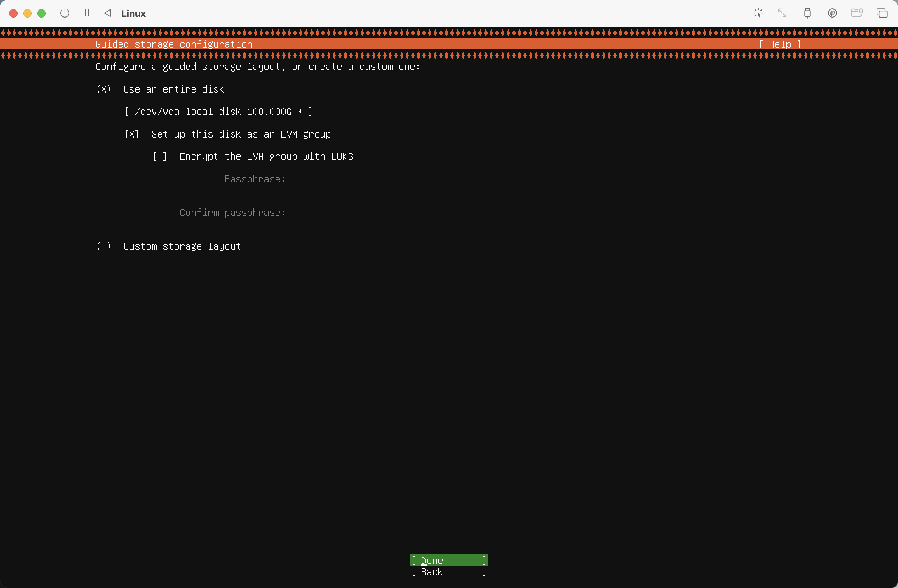The height and width of the screenshot is (588, 898).
Task: Select the Custom storage layout radio option
Action: click(x=104, y=246)
